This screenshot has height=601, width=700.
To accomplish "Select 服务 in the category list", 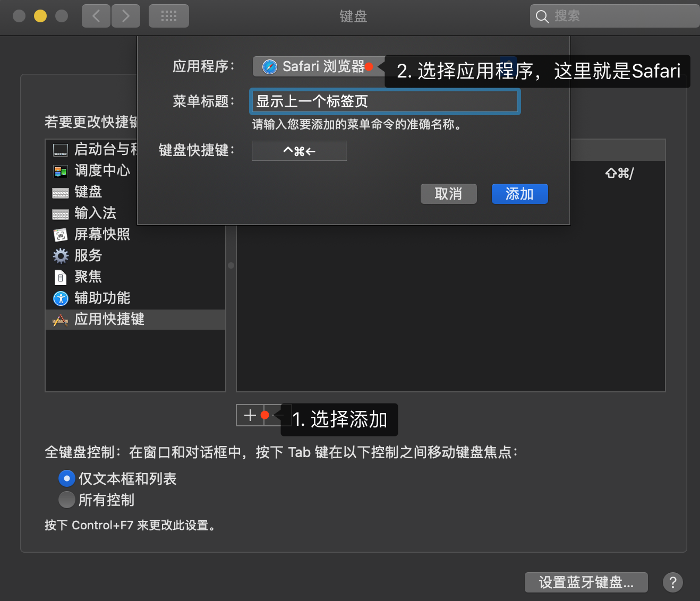I will pos(135,255).
